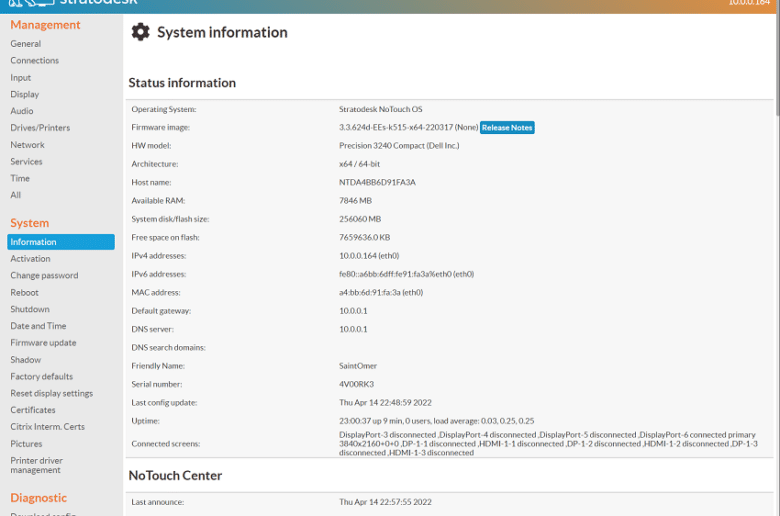Click the IPv6 address fe80 value
The width and height of the screenshot is (780, 516).
406,274
